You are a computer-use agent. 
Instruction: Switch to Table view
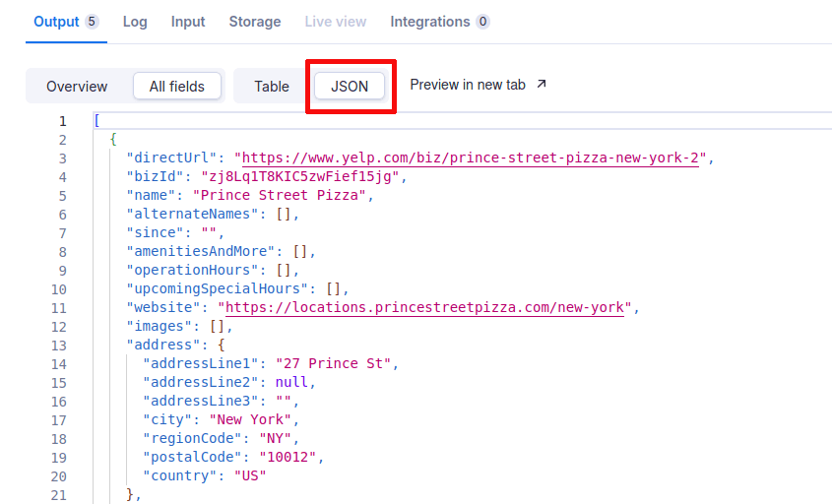pos(272,87)
